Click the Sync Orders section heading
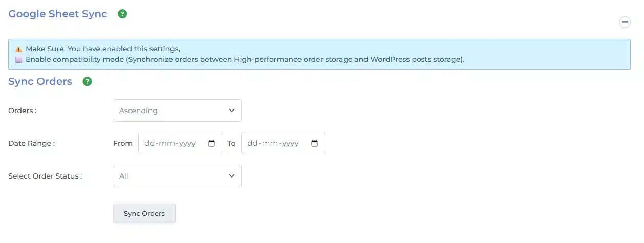 point(40,82)
